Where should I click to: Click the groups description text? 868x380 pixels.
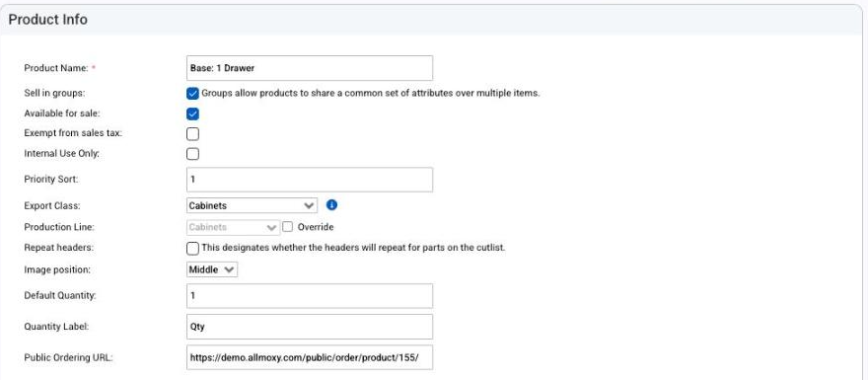point(370,93)
